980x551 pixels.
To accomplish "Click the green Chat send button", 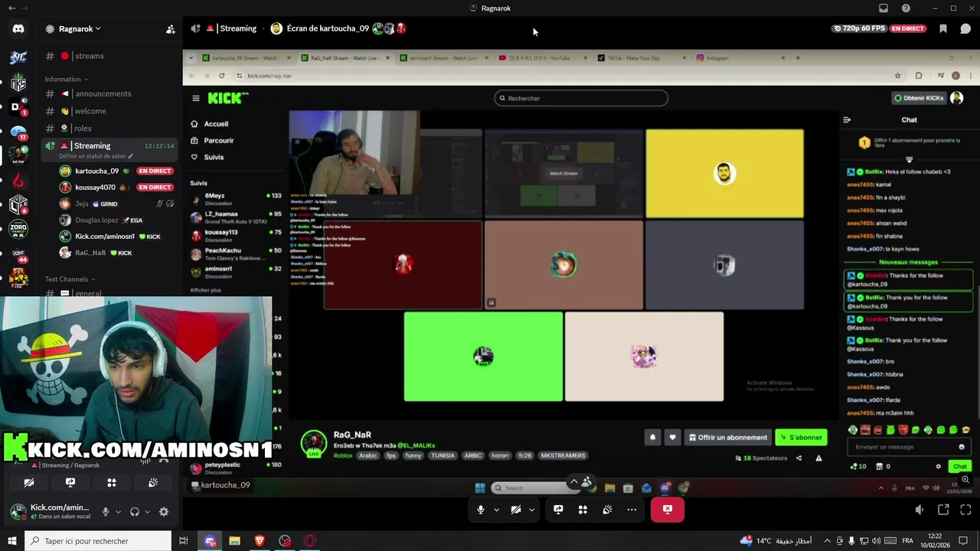I will 959,466.
